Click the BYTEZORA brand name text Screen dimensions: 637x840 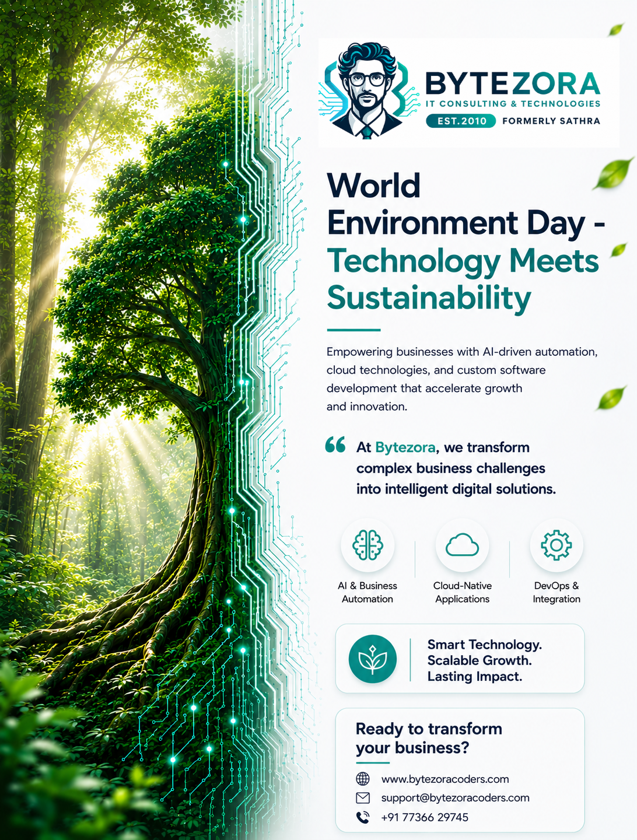513,84
